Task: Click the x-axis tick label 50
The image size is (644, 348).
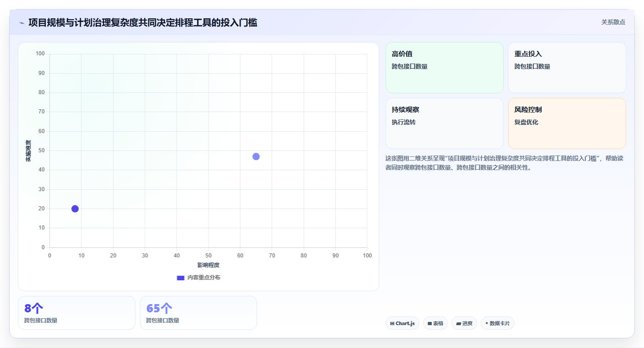Action: pyautogui.click(x=209, y=255)
